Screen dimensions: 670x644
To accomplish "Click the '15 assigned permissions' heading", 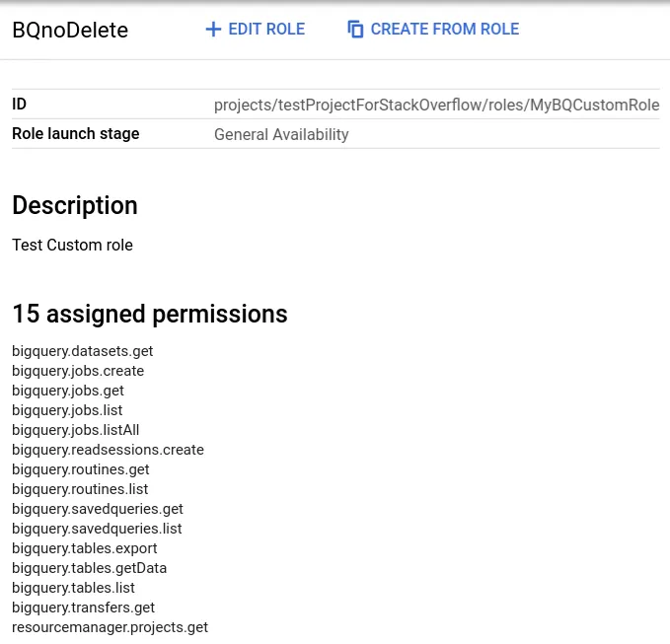I will [150, 315].
